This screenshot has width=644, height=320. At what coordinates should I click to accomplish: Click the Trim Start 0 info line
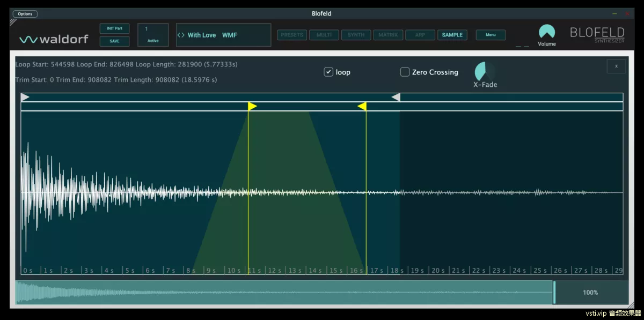[x=116, y=80]
